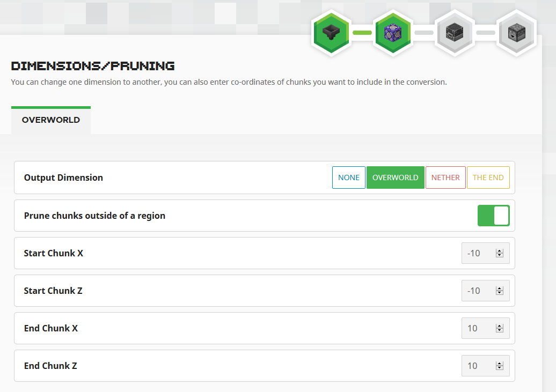Click the command block step icon
Viewport: 556px width, 392px height.
pyautogui.click(x=393, y=33)
